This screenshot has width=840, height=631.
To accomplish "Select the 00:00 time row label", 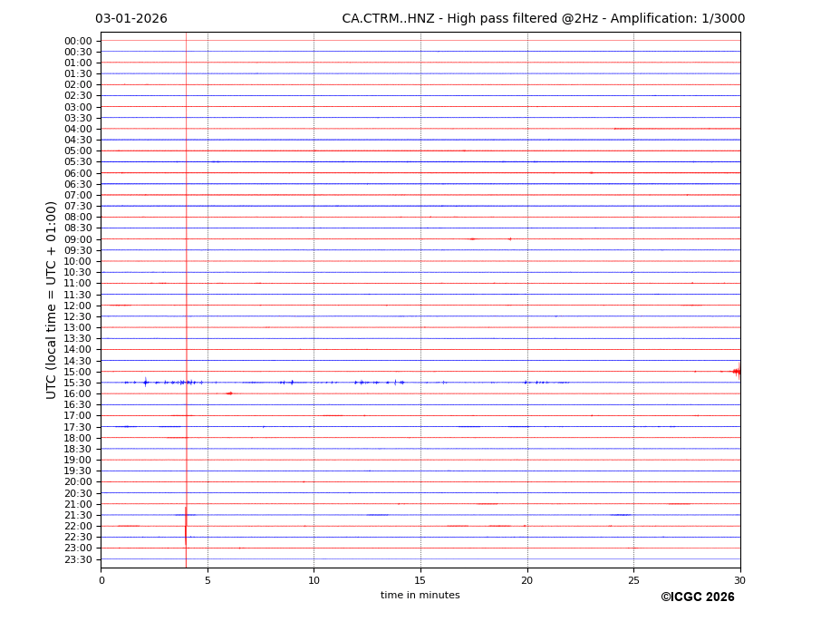I will [x=77, y=41].
